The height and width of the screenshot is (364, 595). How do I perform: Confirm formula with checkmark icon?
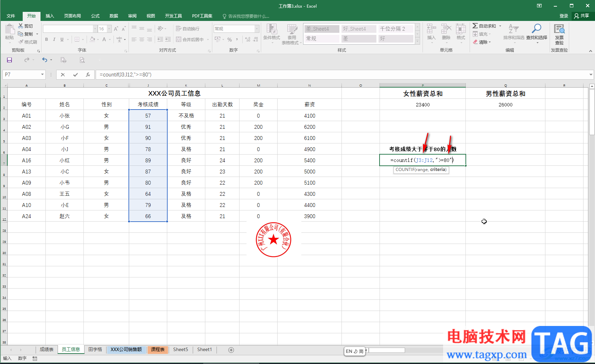pyautogui.click(x=75, y=74)
